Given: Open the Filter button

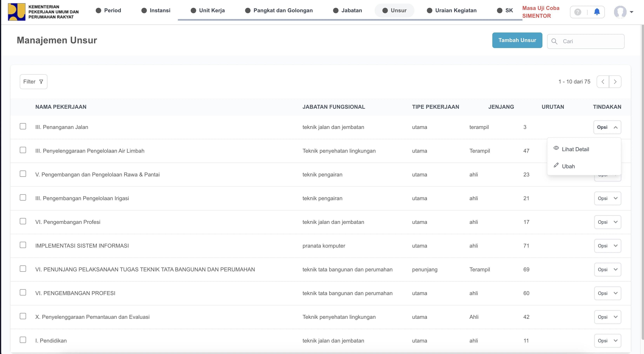Looking at the screenshot, I should click(x=33, y=82).
